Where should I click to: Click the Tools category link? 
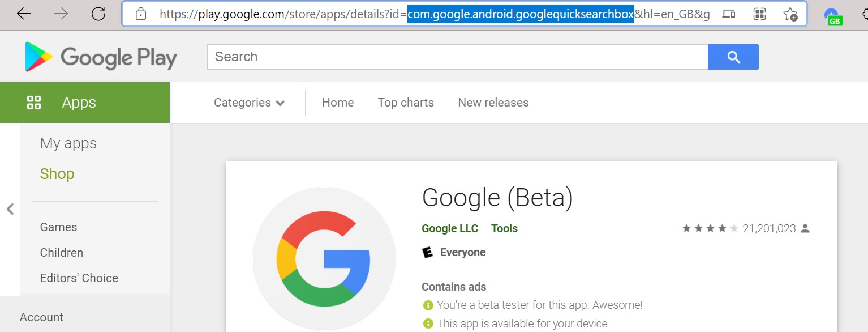click(x=504, y=228)
